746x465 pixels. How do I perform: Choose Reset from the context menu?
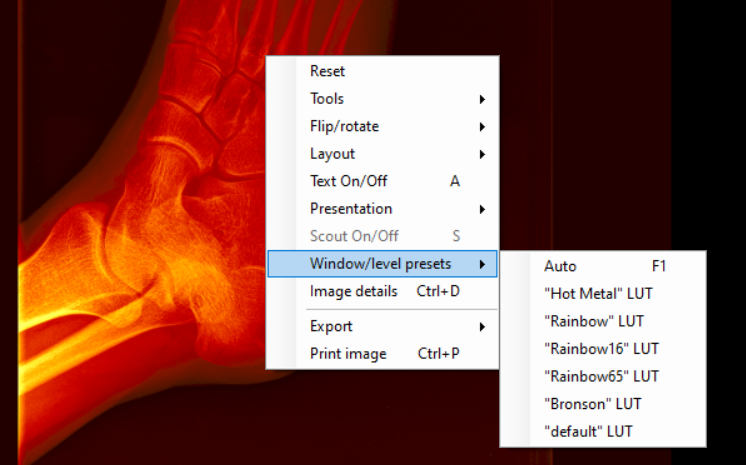coord(383,71)
